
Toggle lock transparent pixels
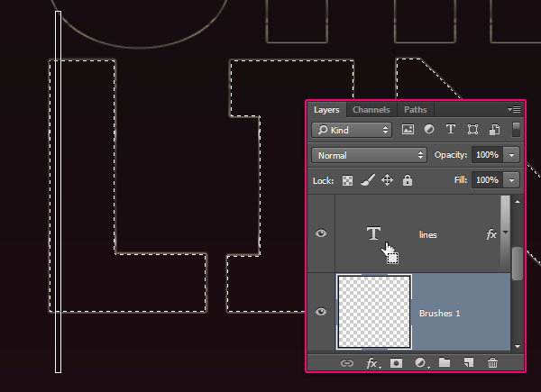pyautogui.click(x=347, y=180)
